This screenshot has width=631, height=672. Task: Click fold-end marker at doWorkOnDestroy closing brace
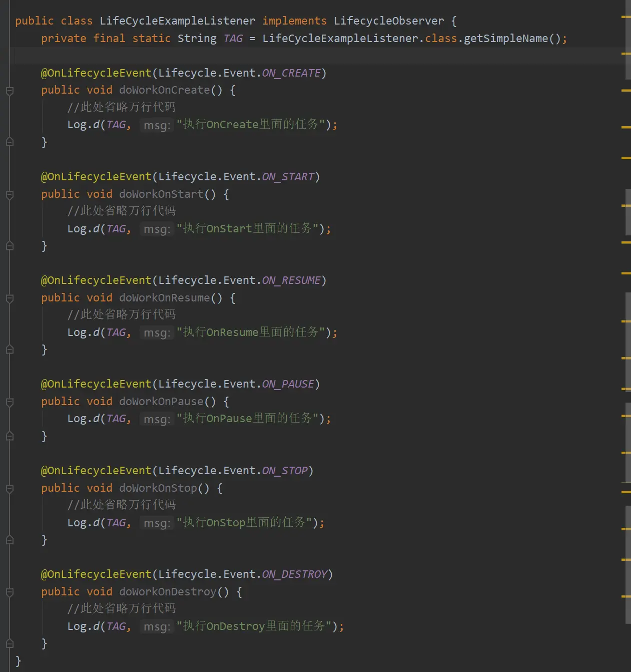10,643
